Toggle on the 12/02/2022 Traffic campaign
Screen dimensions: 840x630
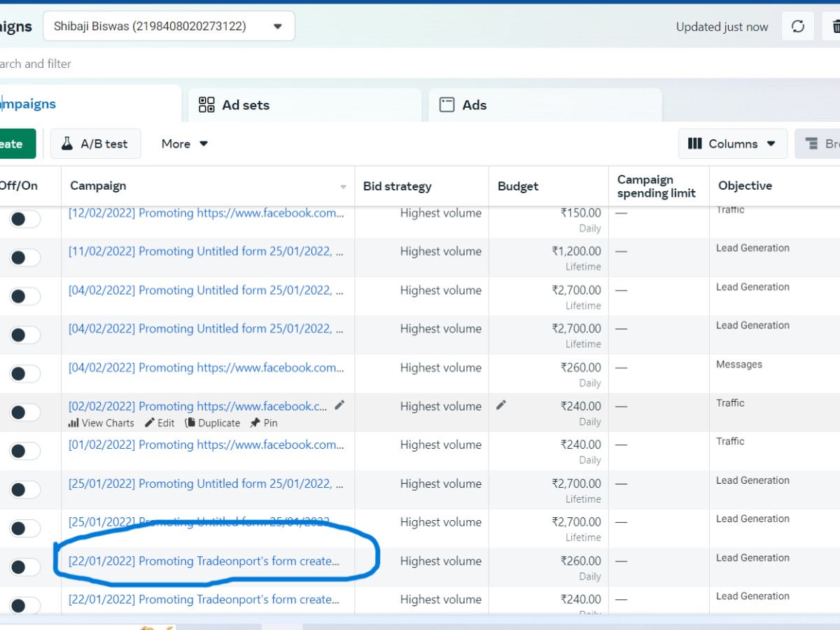click(x=24, y=219)
